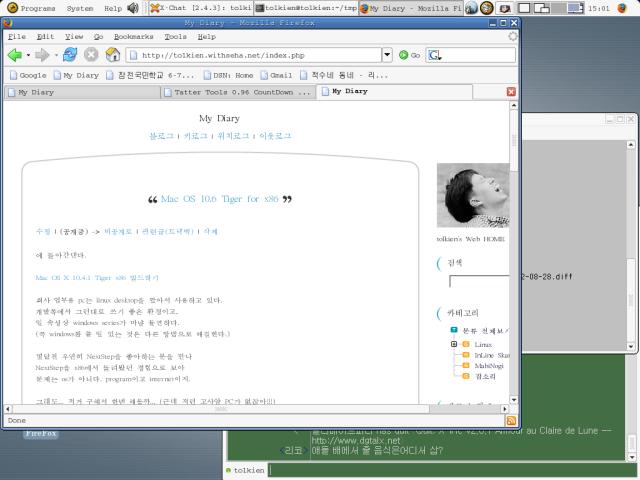This screenshot has width=640, height=480.
Task: Click the Firefox icon at panel right end
Action: click(x=622, y=8)
